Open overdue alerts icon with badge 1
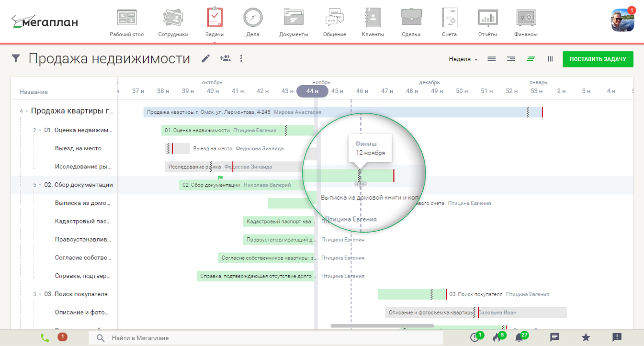Screen dimensions: 644x346 [x=475, y=337]
